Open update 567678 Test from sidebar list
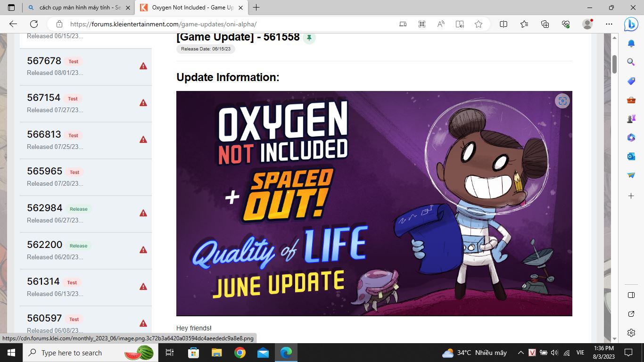The image size is (644, 362). pyautogui.click(x=45, y=61)
